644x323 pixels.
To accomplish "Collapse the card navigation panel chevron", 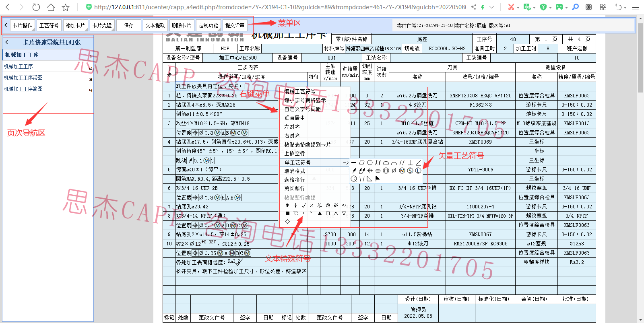I will 7,42.
